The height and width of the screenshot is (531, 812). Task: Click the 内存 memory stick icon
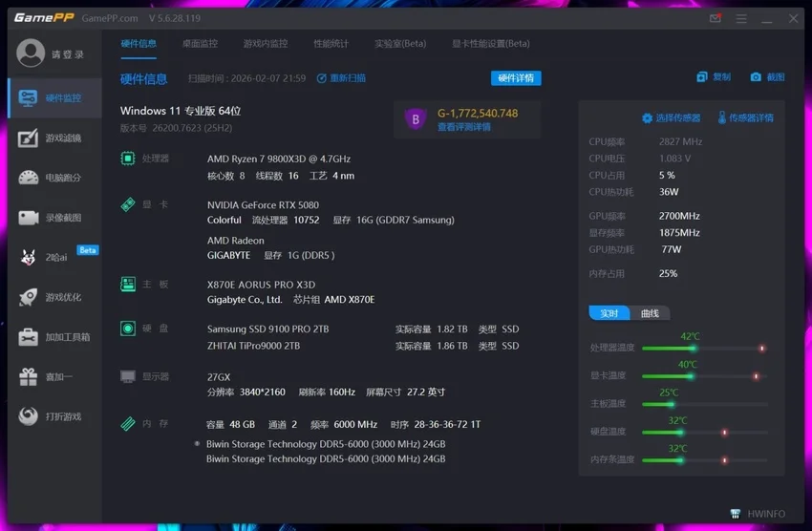pyautogui.click(x=128, y=424)
